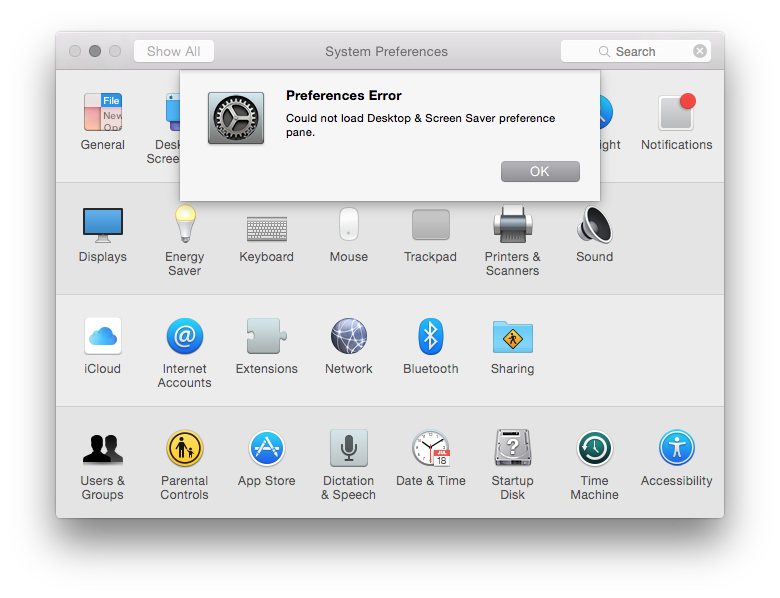This screenshot has height=598, width=780.
Task: Open Users & Groups pane
Action: click(x=102, y=449)
